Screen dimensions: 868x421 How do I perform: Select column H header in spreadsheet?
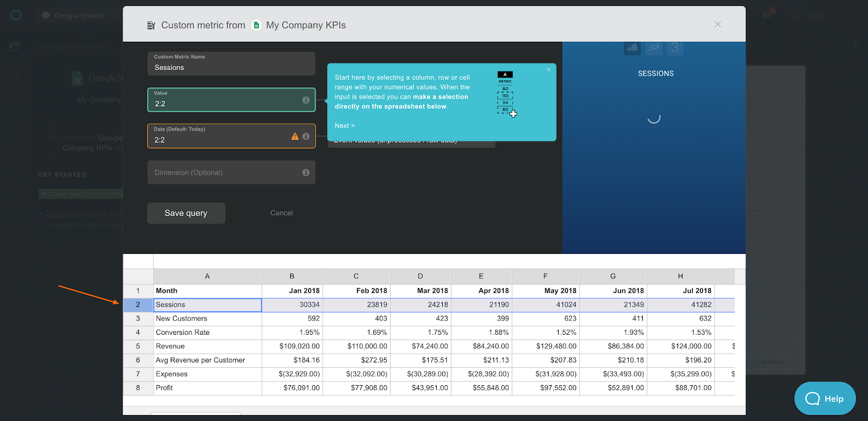coord(680,276)
